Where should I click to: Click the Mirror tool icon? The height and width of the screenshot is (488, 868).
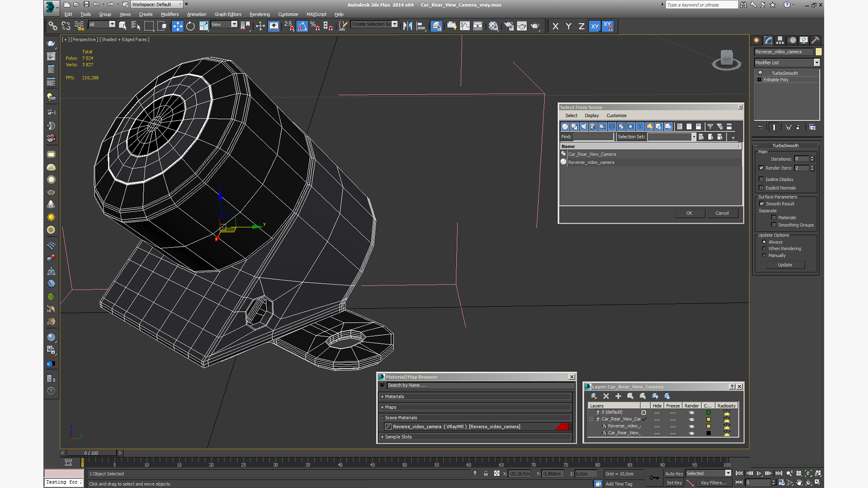407,26
